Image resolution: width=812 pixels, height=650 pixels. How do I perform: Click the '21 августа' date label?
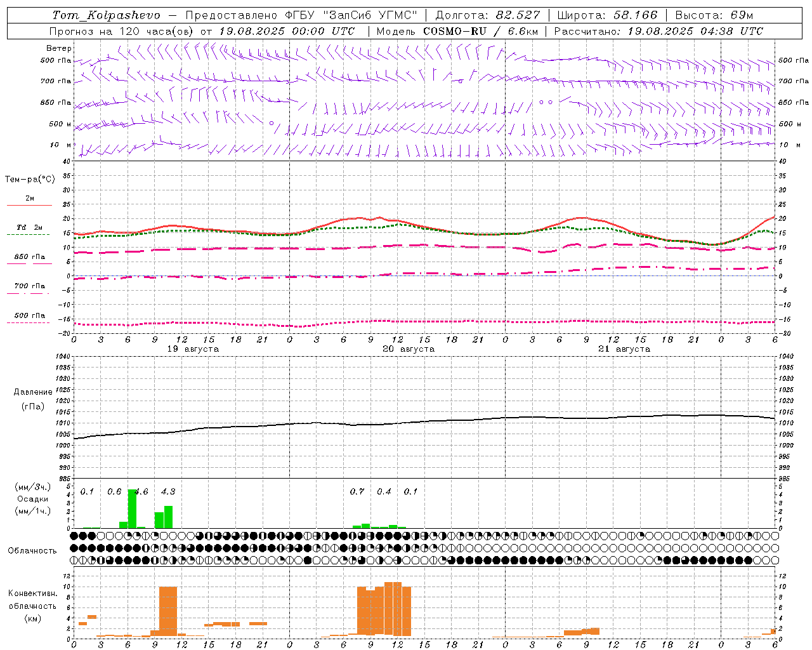tap(624, 349)
